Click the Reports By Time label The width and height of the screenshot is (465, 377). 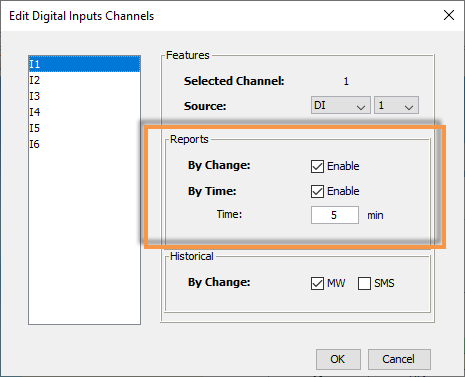coord(212,191)
